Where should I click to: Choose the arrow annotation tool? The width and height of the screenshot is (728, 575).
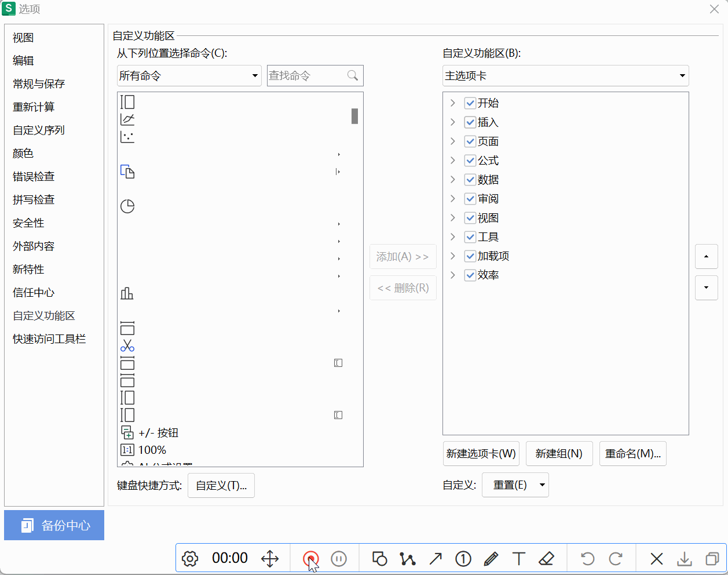(436, 559)
